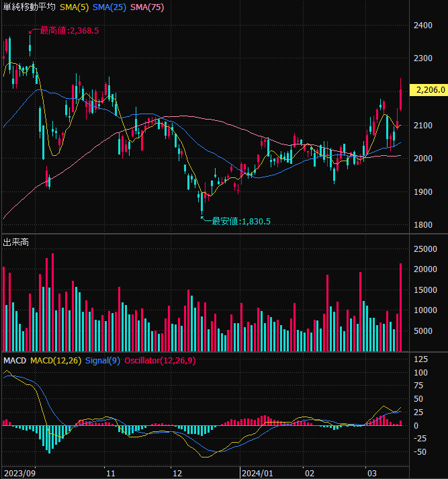Viewport: 448px width, 479px height.
Task: Click the Oscillator(12,26,9) legend label
Action: tap(160, 361)
